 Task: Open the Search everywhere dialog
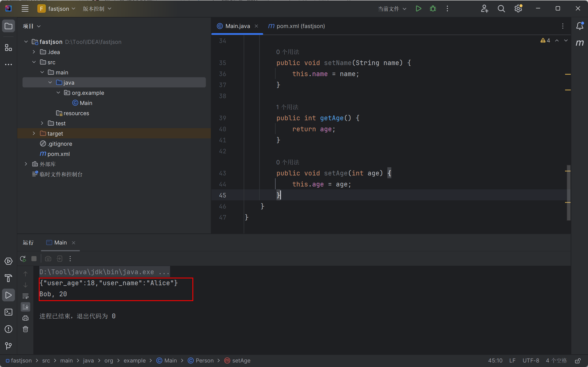coord(501,9)
